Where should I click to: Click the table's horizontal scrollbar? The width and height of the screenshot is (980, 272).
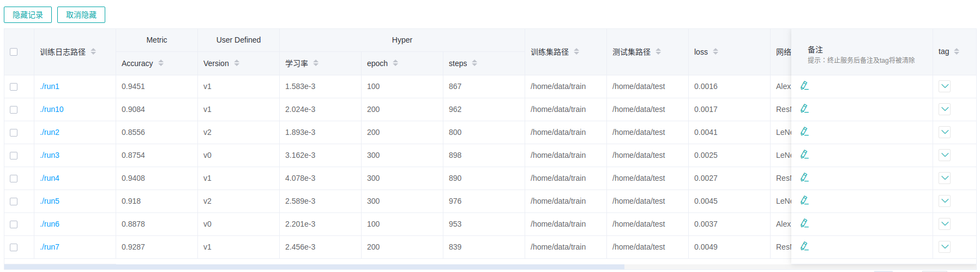pos(314,267)
